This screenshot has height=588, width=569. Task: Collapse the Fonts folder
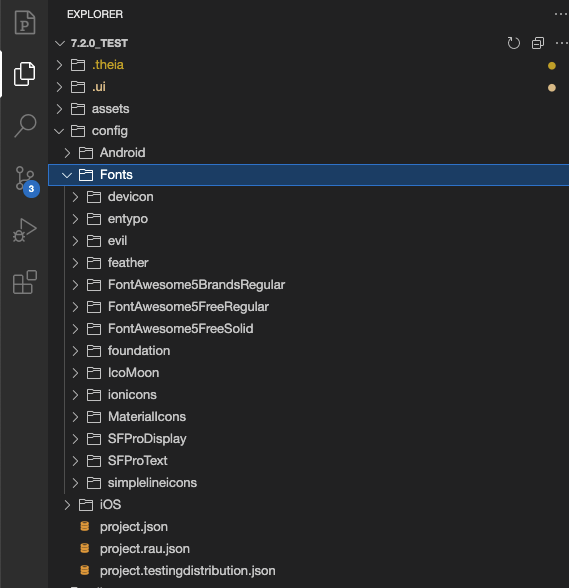[x=67, y=175]
